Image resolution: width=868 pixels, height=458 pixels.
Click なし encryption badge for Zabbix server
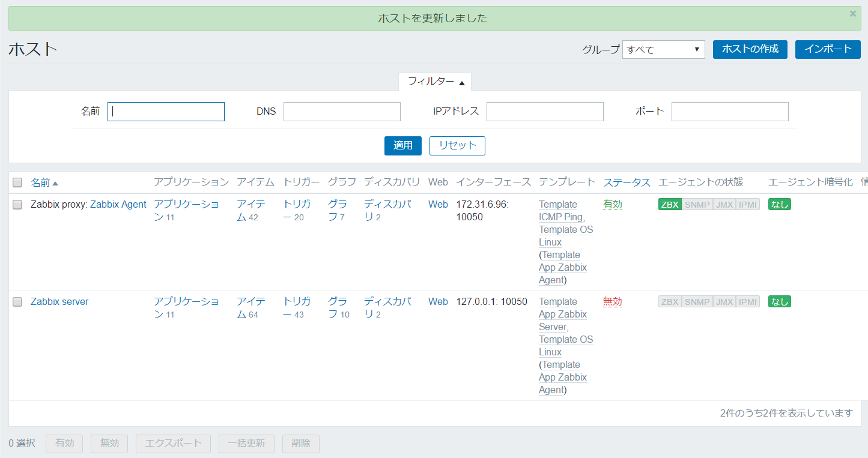[x=780, y=302]
